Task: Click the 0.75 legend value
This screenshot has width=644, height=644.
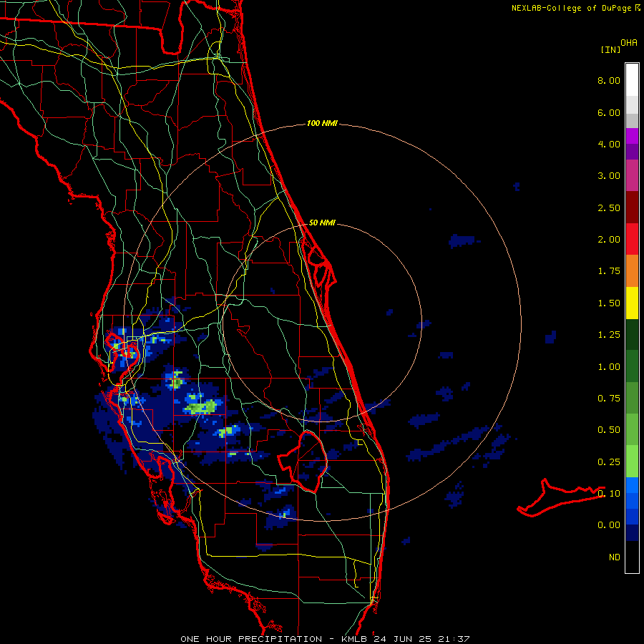Action: pyautogui.click(x=609, y=399)
